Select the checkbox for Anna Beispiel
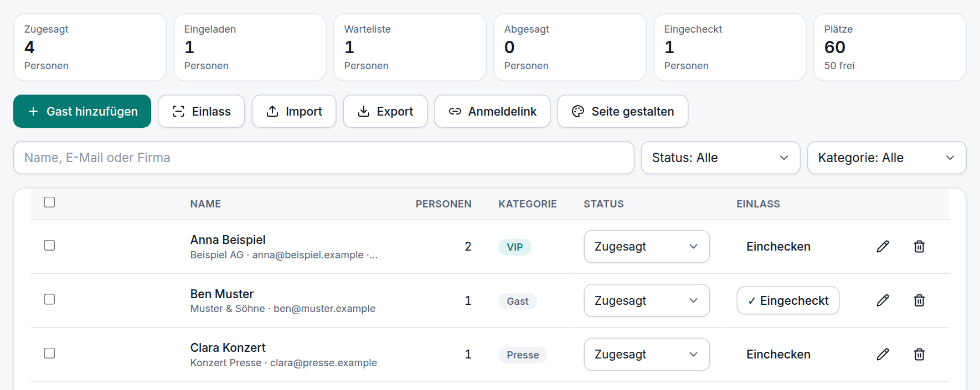This screenshot has height=390, width=980. coord(49,245)
